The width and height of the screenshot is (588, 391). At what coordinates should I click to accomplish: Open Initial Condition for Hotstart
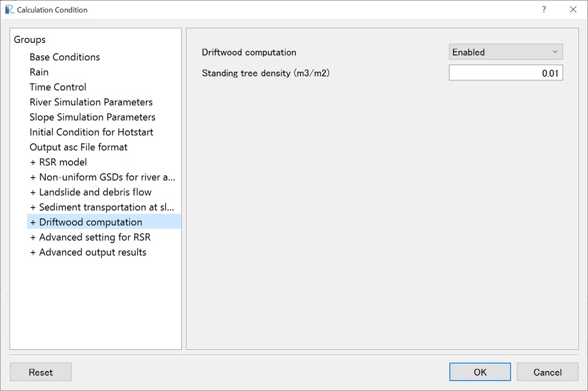pos(92,132)
